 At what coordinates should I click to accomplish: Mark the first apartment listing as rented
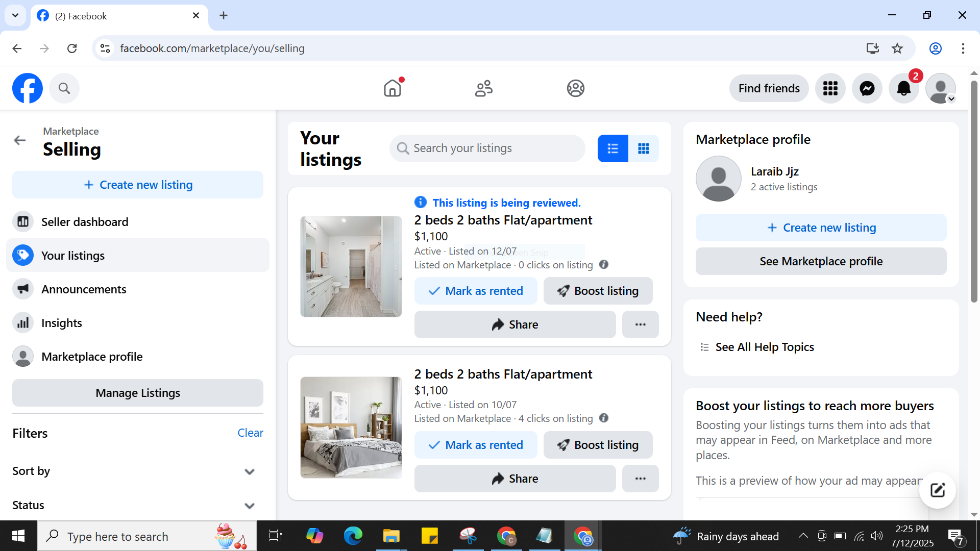click(475, 291)
